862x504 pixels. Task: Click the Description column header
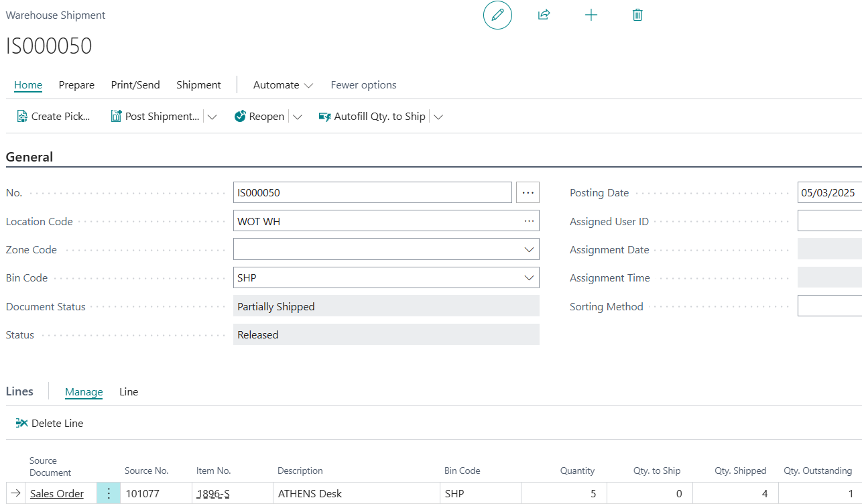point(300,471)
